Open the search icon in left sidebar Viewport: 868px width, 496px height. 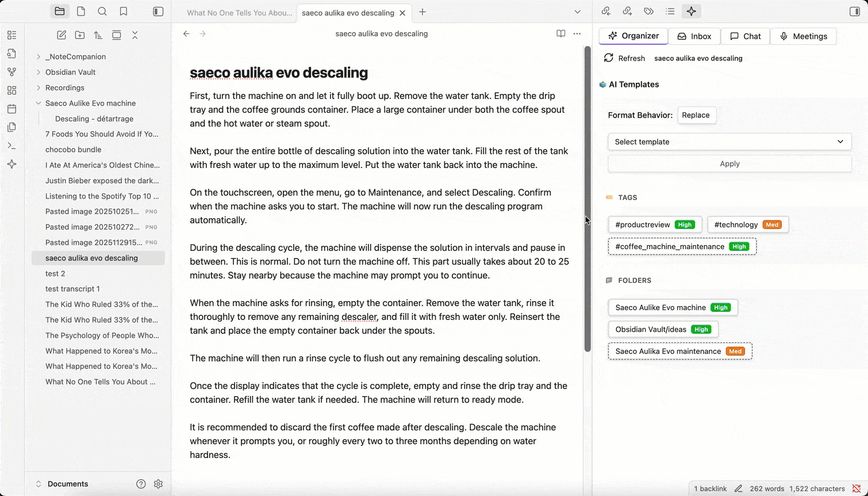point(102,12)
